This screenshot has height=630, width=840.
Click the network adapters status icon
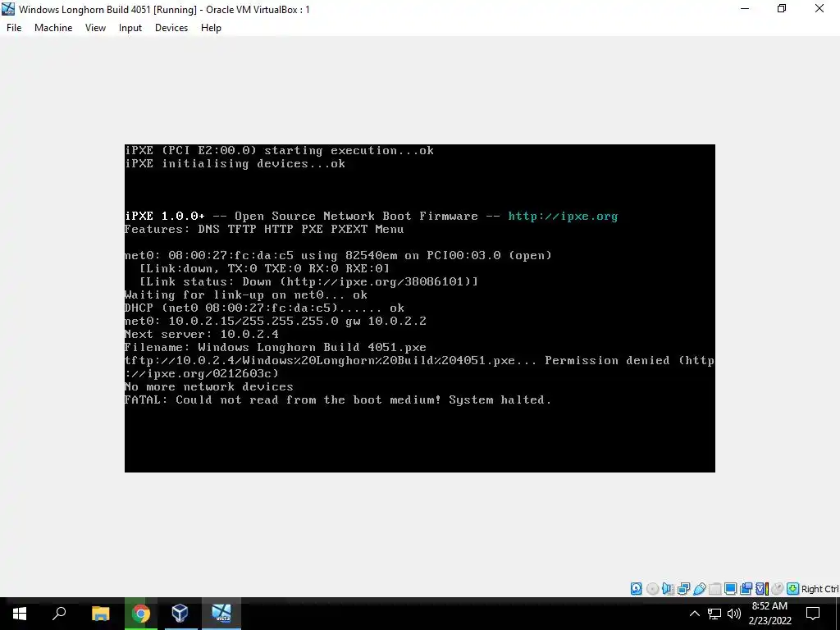pyautogui.click(x=683, y=589)
